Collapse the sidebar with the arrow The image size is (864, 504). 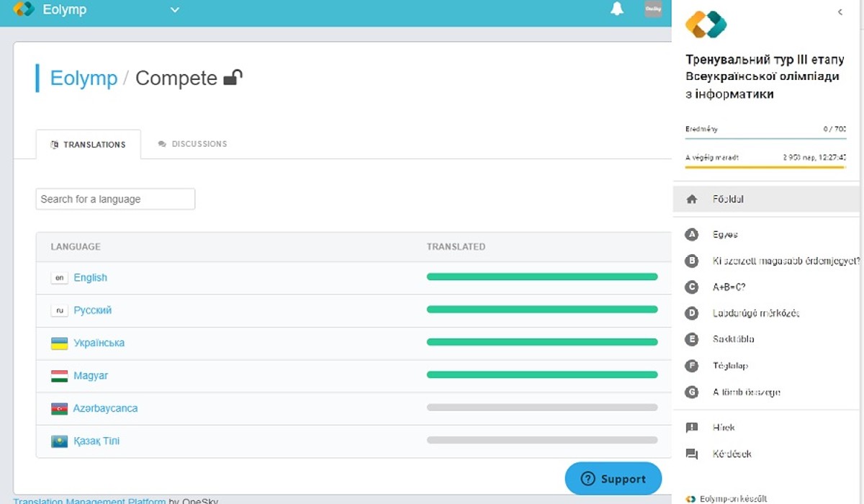pos(840,12)
